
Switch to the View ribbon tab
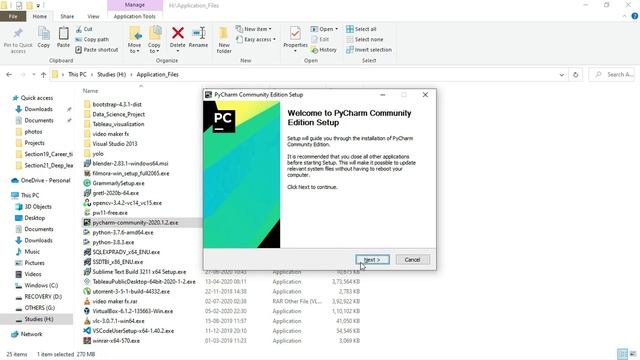coord(93,16)
